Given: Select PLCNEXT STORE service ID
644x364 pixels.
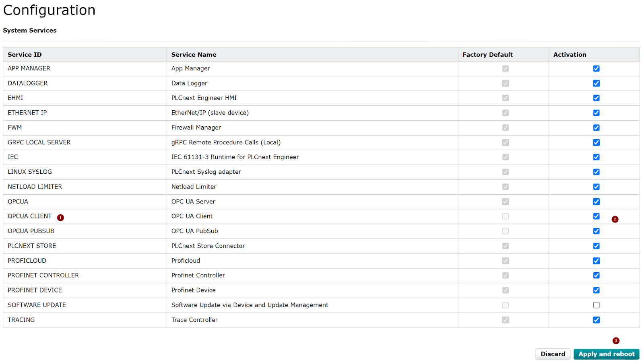Looking at the screenshot, I should (32, 246).
